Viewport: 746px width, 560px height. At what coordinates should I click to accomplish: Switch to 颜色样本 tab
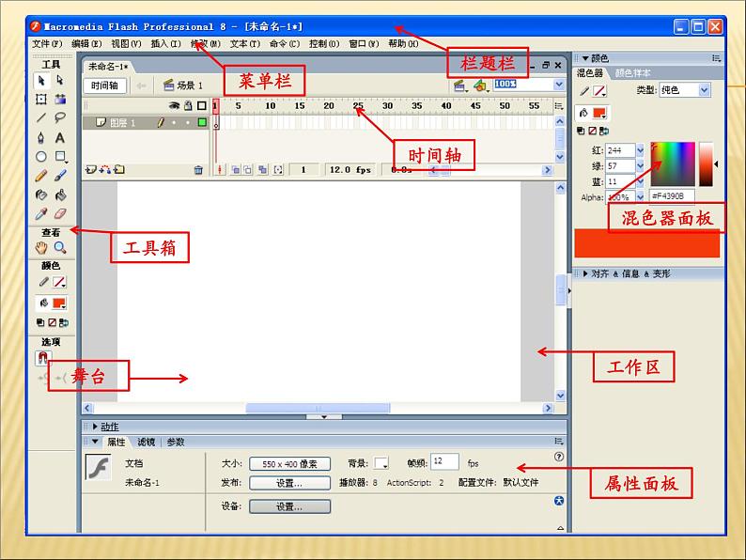pos(632,73)
